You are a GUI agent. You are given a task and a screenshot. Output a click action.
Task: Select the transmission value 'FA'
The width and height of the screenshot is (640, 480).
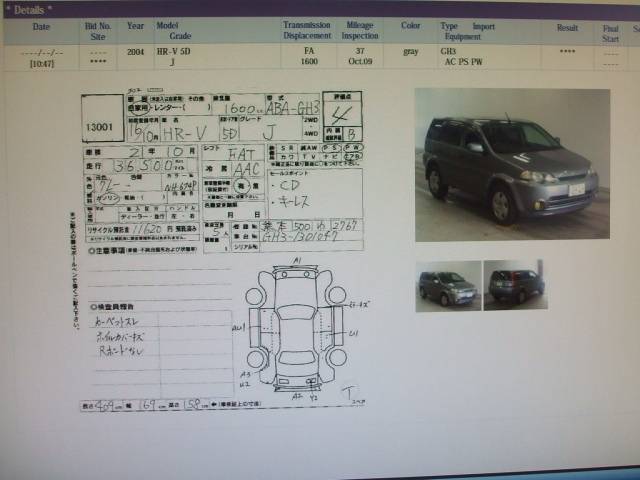pos(309,51)
